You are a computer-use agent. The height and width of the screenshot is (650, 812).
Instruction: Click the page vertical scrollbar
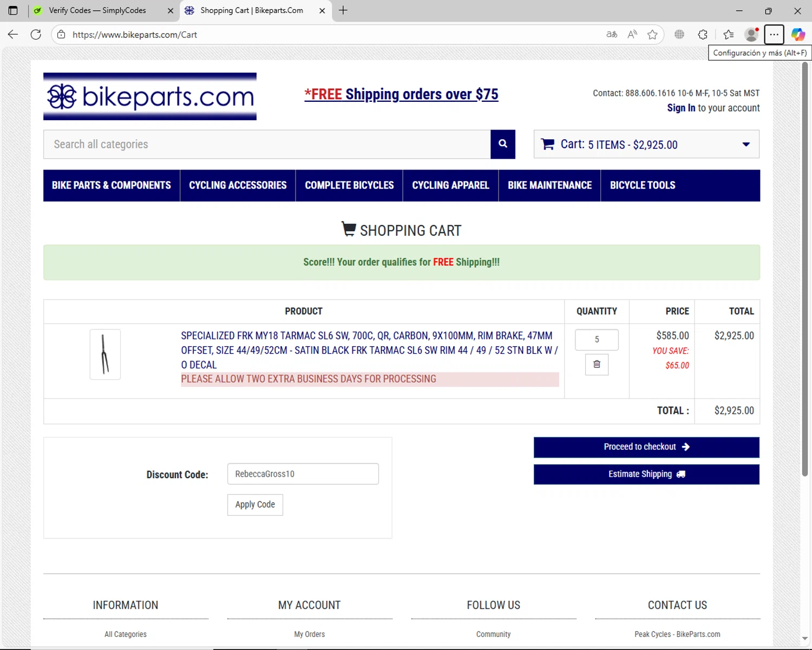(805, 269)
